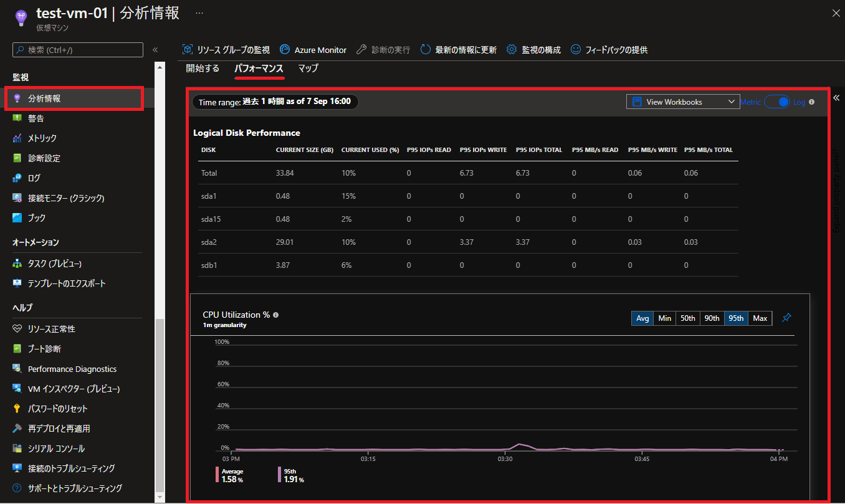Click the シリアル コンソール icon
Viewport: 845px width, 504px height.
pos(17,449)
